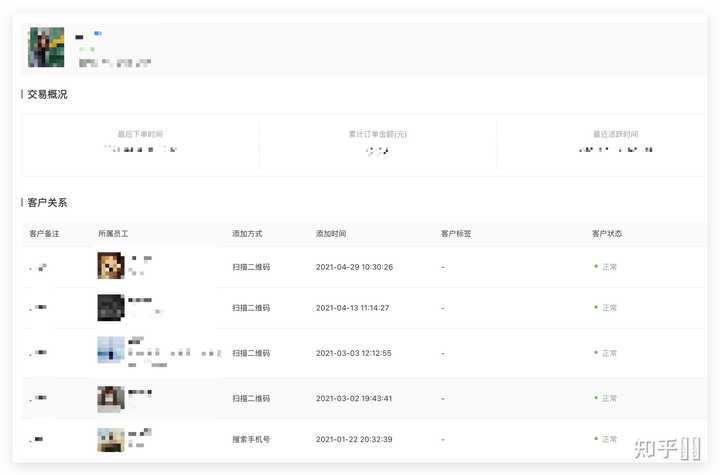
Task: Click the 添加方式 column header
Action: click(x=247, y=234)
